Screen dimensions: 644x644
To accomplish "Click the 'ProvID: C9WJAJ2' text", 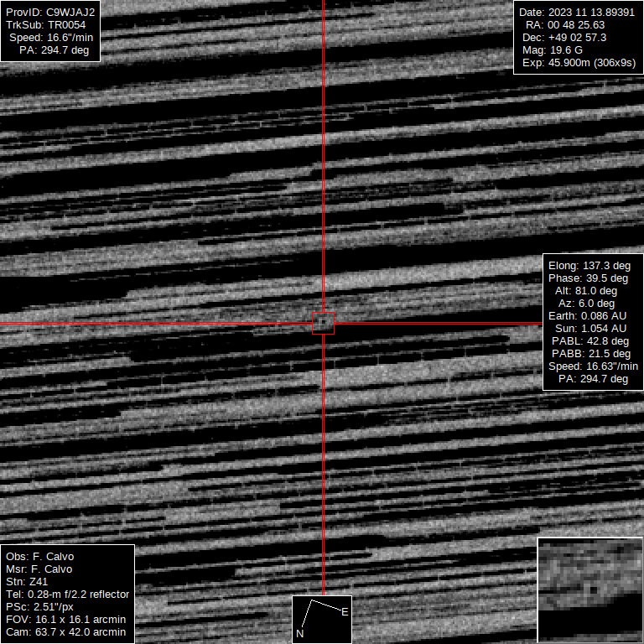I will (x=50, y=13).
